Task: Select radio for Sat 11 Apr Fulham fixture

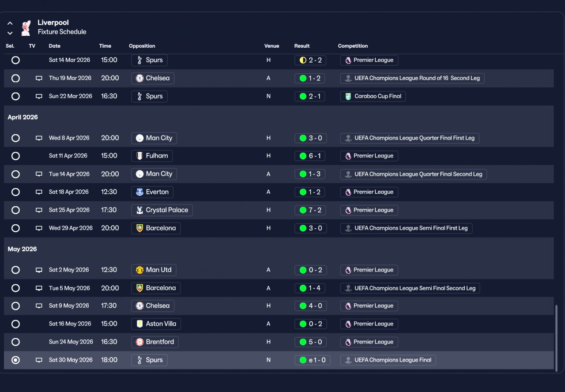Action: point(15,156)
